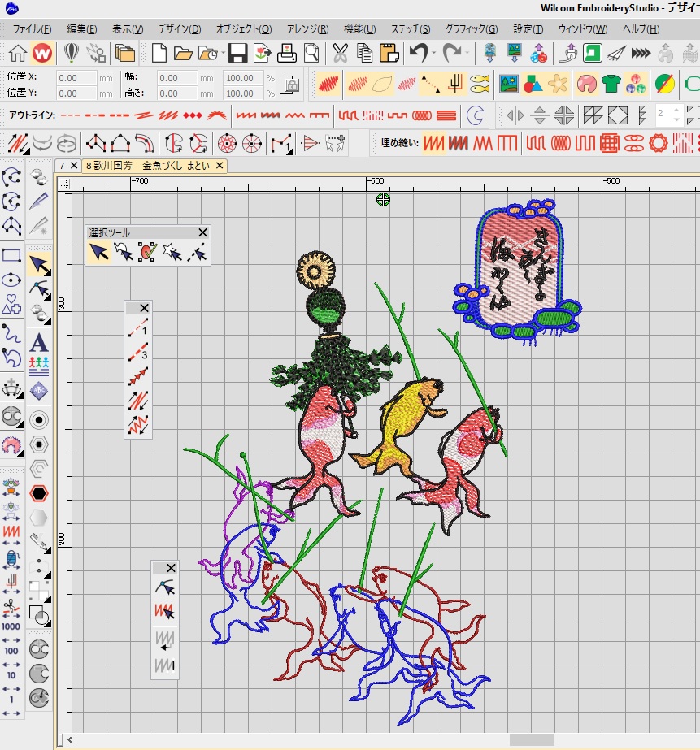Click the red-outlined black hexagon tool
The image size is (700, 750).
pos(39,493)
